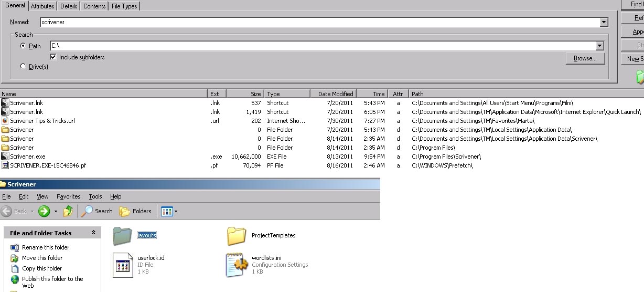The image size is (644, 292).
Task: Click the green folder icon at right edge
Action: tap(640, 77)
